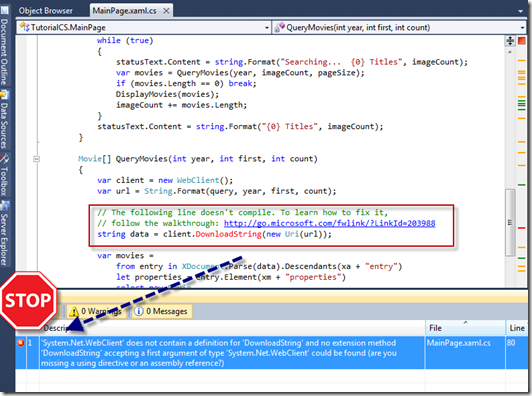Sort errors by File column
Image resolution: width=532 pixels, height=396 pixels.
[465, 328]
